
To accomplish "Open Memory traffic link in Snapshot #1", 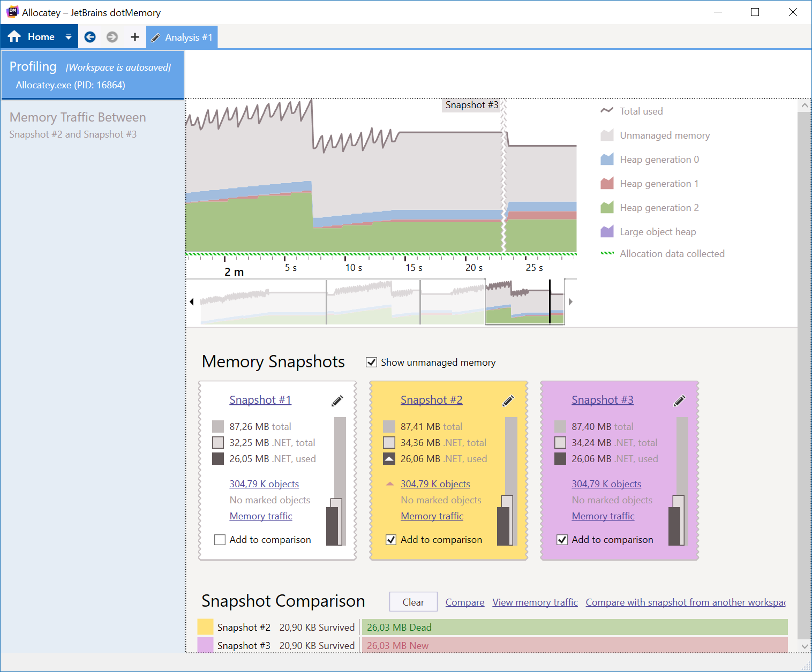I will click(x=261, y=516).
